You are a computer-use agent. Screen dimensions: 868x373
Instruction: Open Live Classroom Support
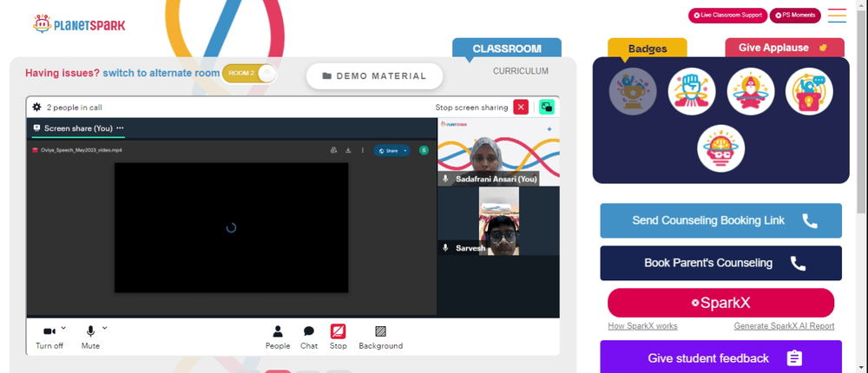pyautogui.click(x=727, y=15)
